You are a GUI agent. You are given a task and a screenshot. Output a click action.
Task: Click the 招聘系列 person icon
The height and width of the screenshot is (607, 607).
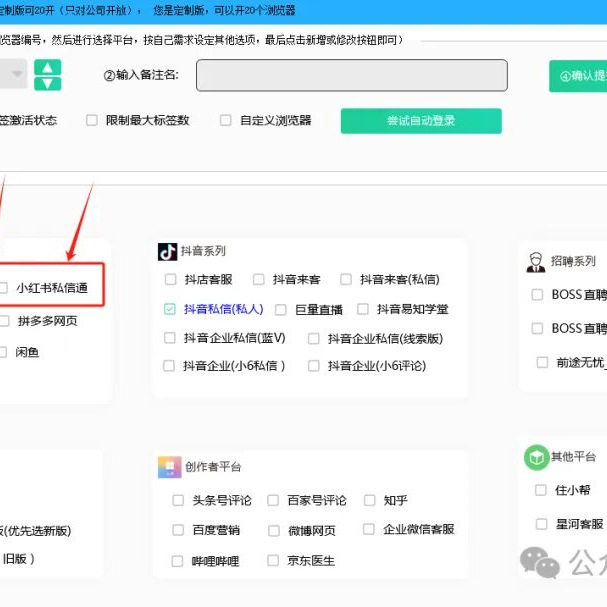click(536, 262)
